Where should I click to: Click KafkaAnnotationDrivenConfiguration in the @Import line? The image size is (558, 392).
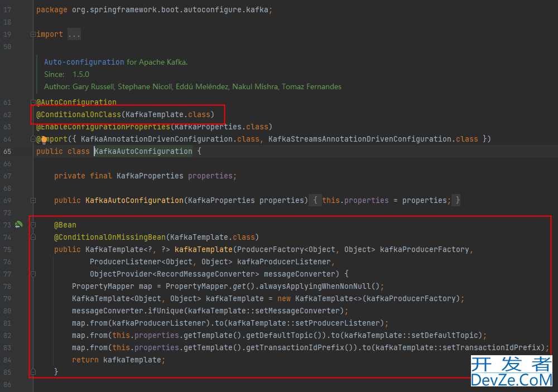point(157,139)
